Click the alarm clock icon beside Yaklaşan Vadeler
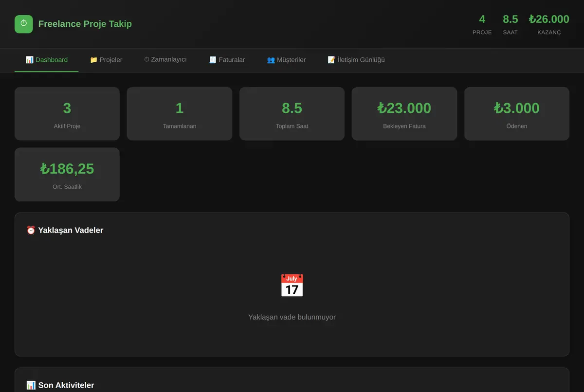The image size is (584, 392). (x=31, y=230)
